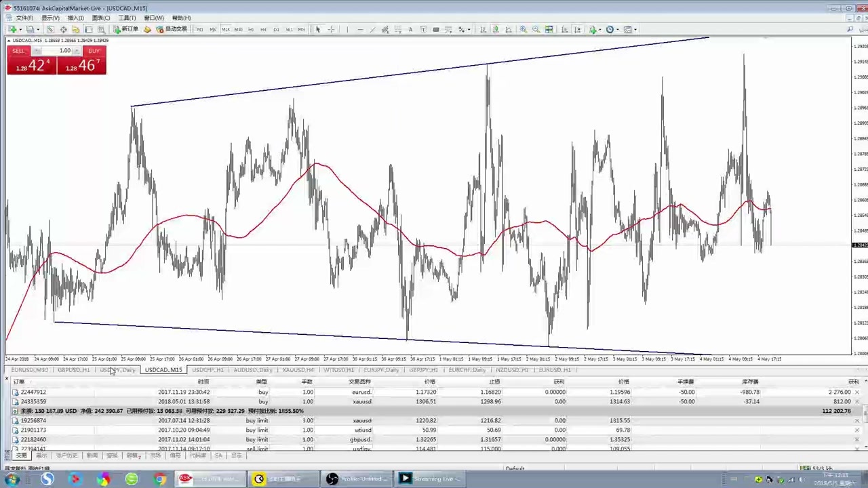Click the zoom in magnifier icon
The image size is (868, 488).
(x=523, y=29)
